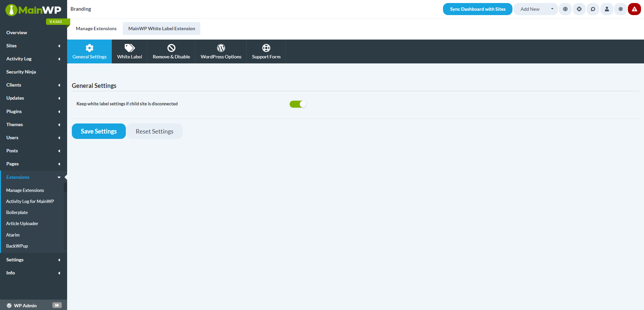Click the gear icon on General Settings tab
The width and height of the screenshot is (644, 310).
point(90,48)
